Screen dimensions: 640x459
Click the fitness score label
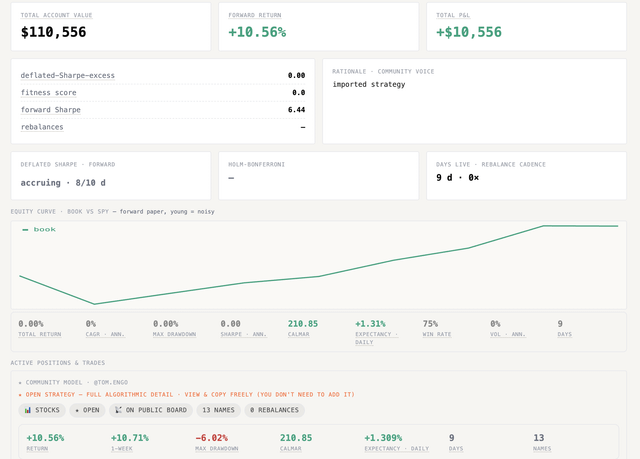(49, 93)
